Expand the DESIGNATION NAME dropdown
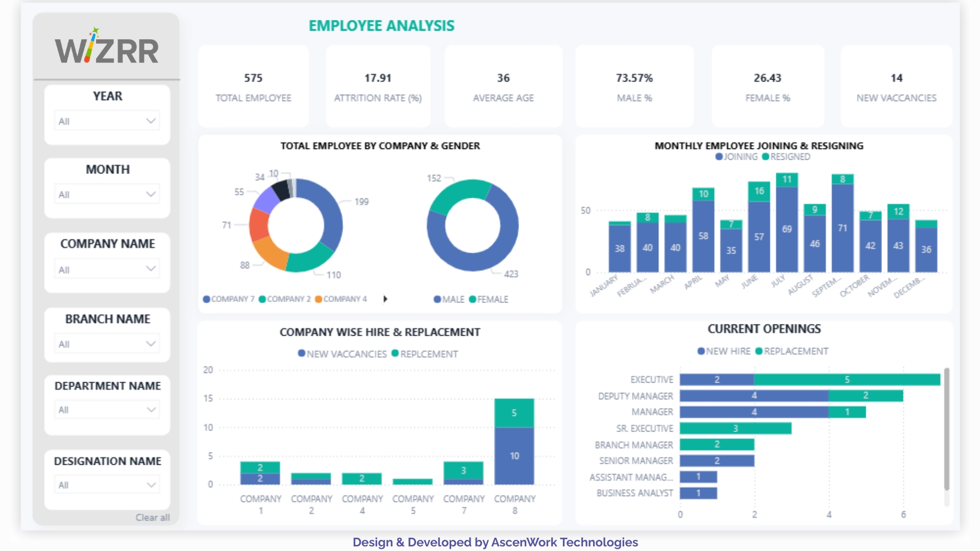The image size is (980, 551). click(151, 485)
